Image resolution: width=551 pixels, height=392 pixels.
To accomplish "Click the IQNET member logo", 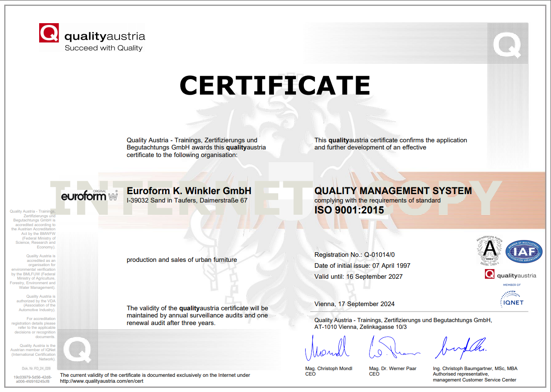I will click(x=512, y=299).
